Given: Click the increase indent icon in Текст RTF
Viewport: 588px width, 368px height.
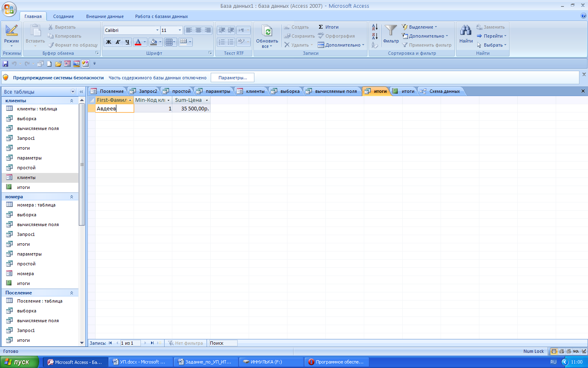Looking at the screenshot, I should (x=231, y=30).
